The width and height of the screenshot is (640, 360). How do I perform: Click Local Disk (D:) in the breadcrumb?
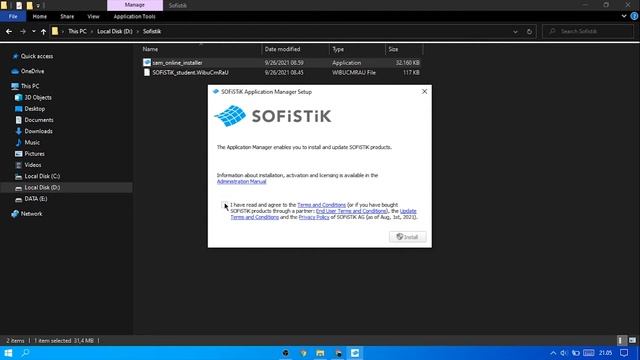click(x=115, y=31)
